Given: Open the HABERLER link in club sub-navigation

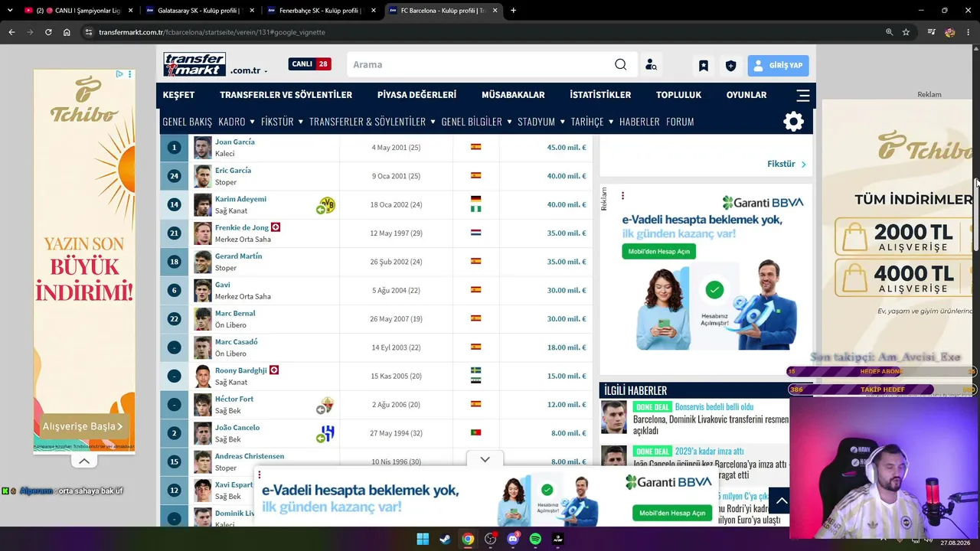Looking at the screenshot, I should tap(639, 122).
